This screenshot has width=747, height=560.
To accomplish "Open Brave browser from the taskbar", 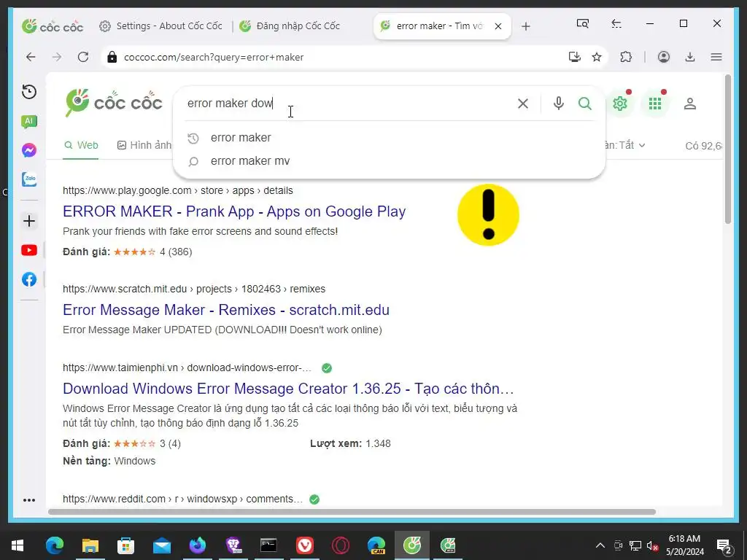I will tap(233, 545).
